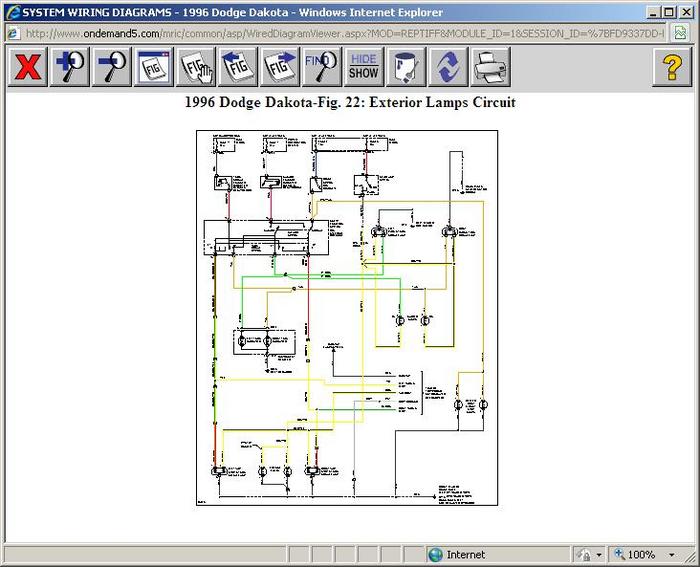The width and height of the screenshot is (700, 567).
Task: Go to next figure icon
Action: tap(280, 67)
